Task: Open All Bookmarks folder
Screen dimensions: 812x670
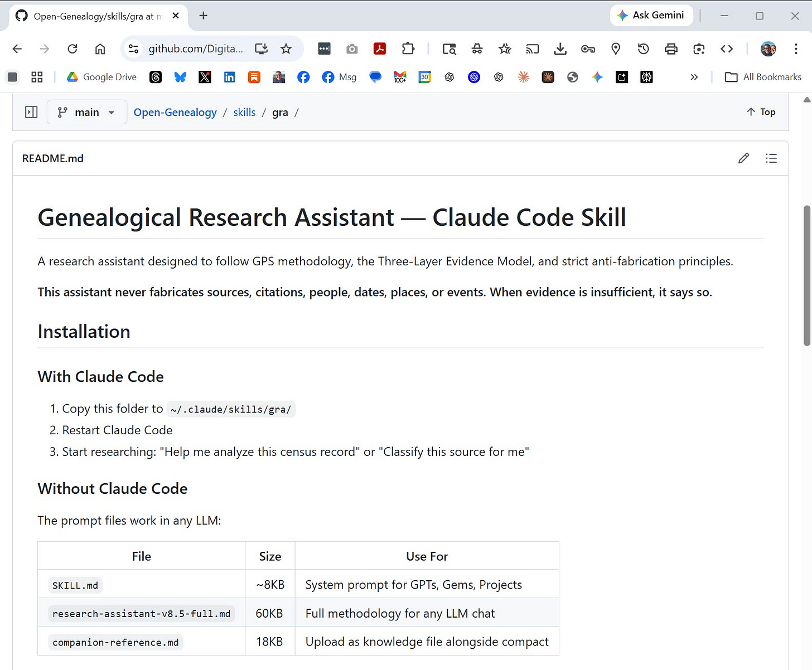Action: (x=763, y=77)
